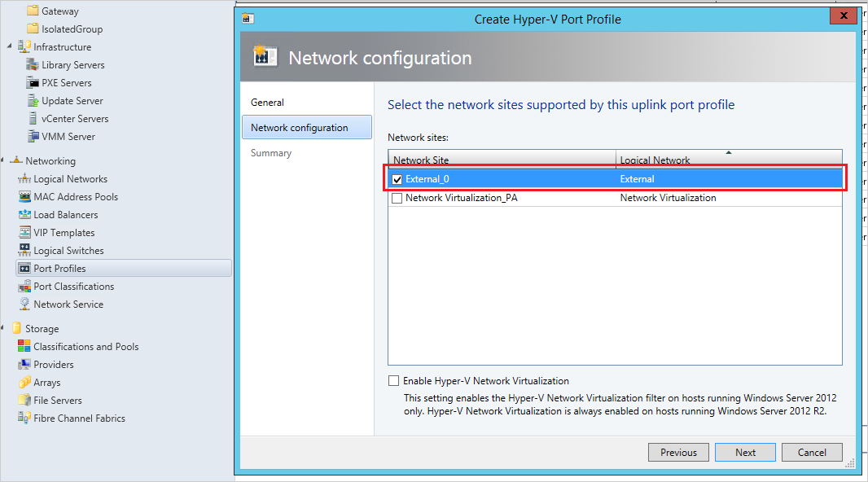Collapse the Networking tree node
The width and height of the screenshot is (868, 482).
(2, 160)
